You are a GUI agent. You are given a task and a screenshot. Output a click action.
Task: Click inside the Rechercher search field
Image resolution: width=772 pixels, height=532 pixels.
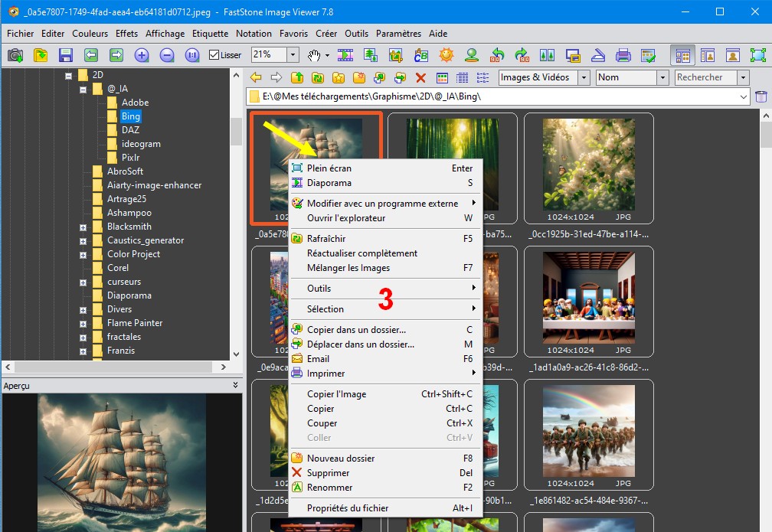click(705, 77)
